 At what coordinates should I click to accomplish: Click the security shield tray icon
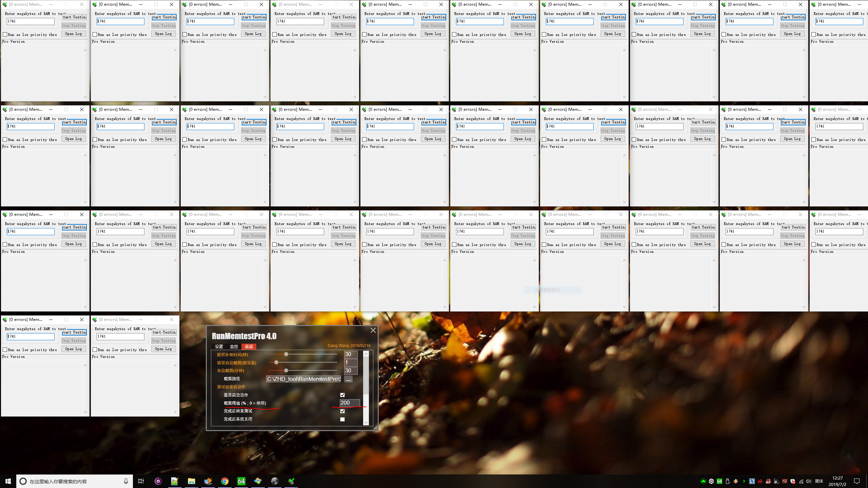pyautogui.click(x=793, y=481)
